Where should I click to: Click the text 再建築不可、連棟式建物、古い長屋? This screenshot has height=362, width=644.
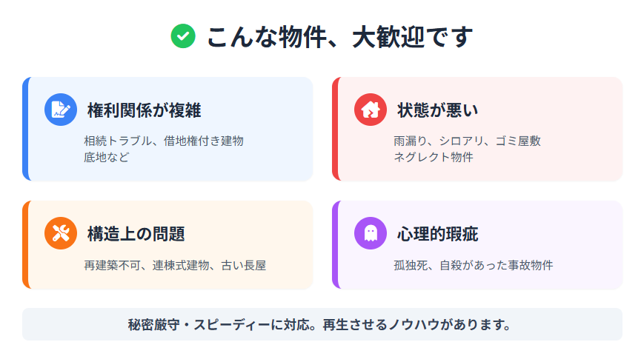coord(175,265)
